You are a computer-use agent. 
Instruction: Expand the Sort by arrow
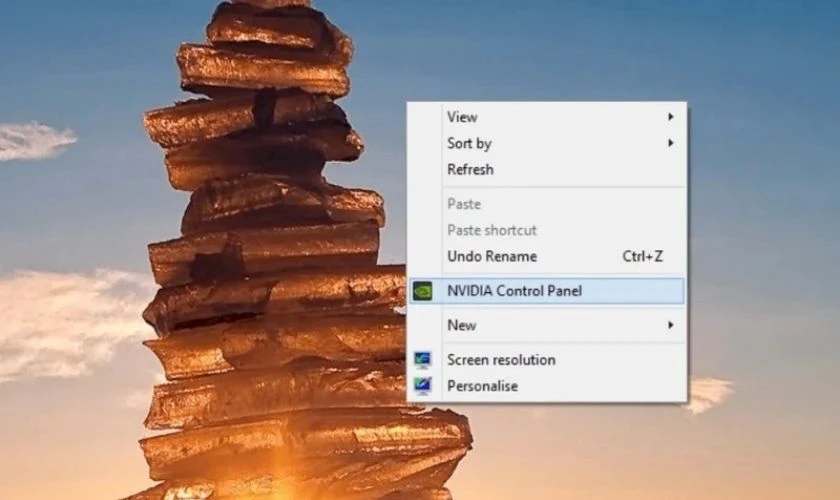click(x=670, y=143)
